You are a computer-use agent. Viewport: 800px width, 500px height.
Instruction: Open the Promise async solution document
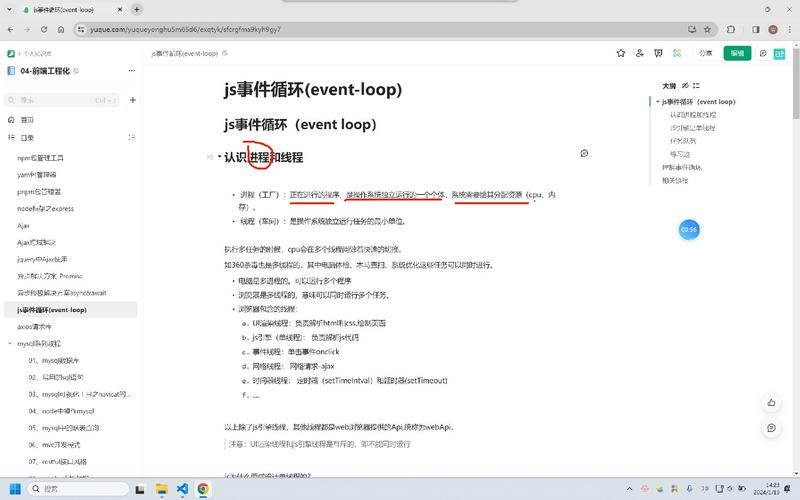pos(50,276)
